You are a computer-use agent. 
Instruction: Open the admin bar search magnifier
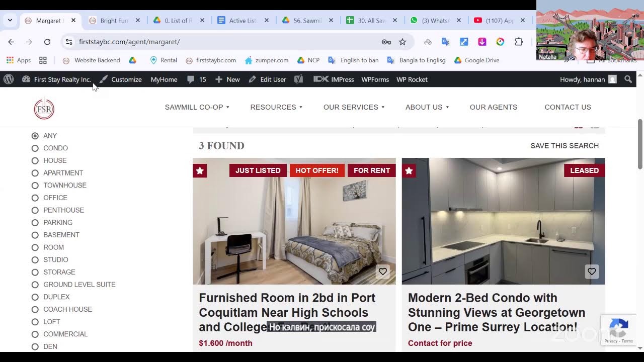628,79
